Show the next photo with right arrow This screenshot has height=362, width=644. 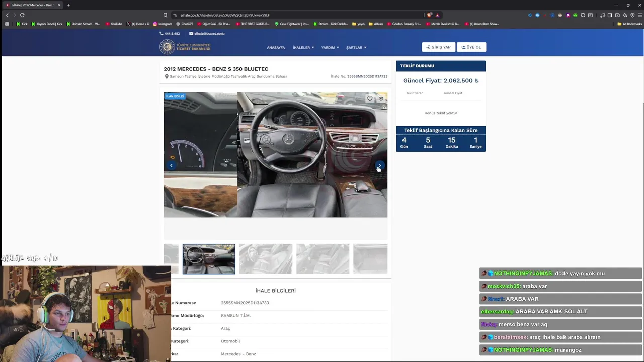[x=380, y=165]
